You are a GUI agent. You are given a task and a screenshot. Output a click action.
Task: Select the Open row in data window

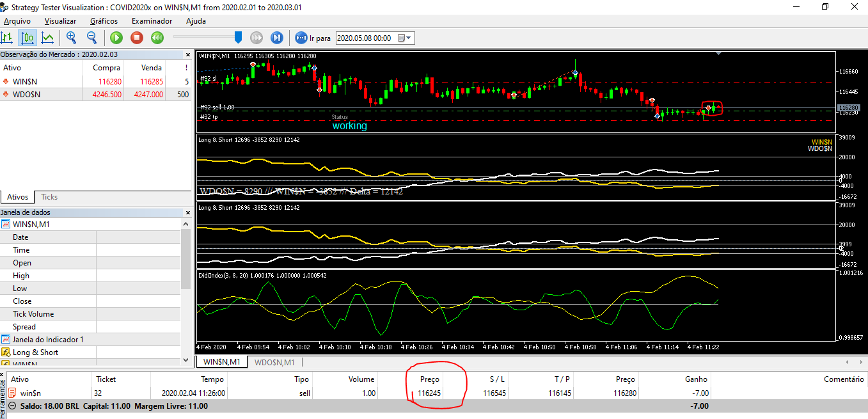pos(91,263)
